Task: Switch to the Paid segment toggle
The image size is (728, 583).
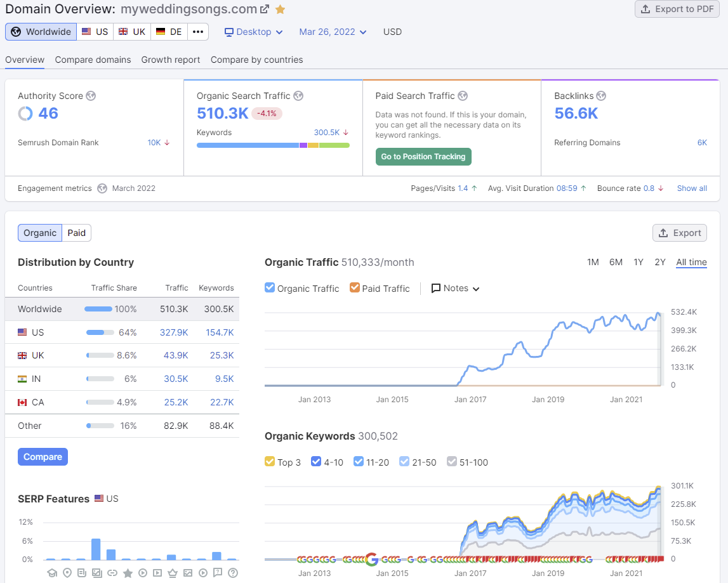Action: pyautogui.click(x=77, y=233)
